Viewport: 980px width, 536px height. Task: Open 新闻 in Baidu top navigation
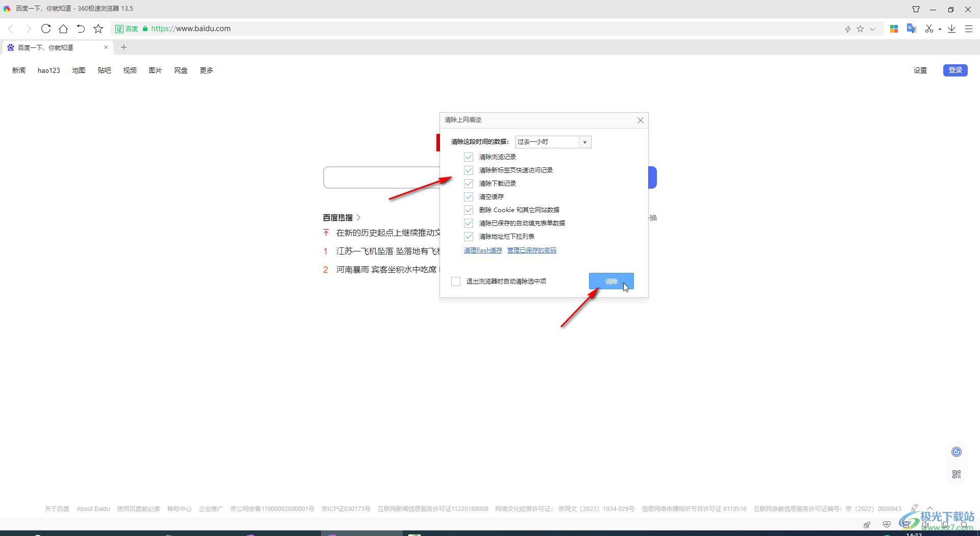(19, 70)
